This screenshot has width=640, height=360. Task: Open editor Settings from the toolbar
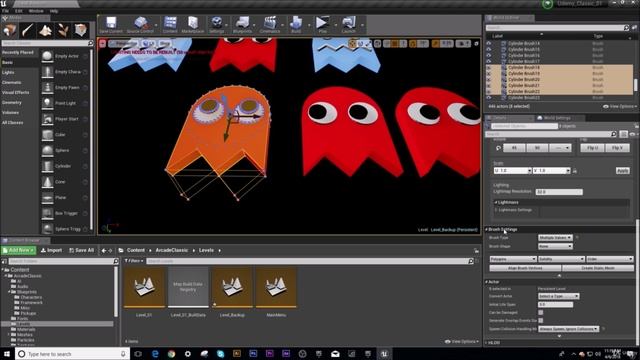click(216, 24)
